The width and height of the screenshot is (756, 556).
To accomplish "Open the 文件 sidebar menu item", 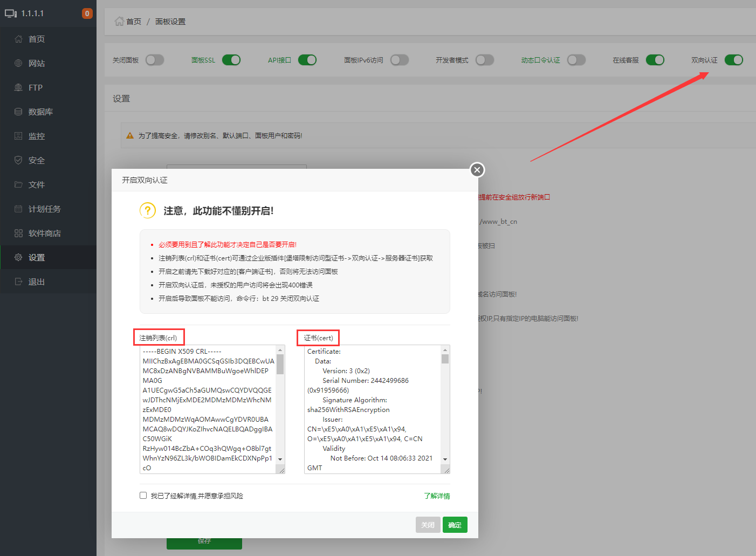I will (x=49, y=184).
